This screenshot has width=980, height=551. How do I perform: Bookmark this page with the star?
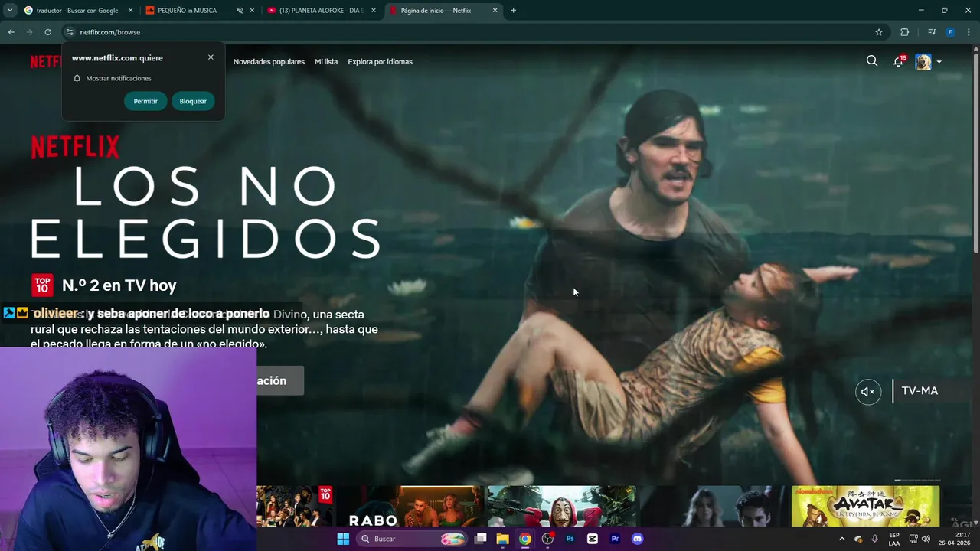pyautogui.click(x=879, y=32)
